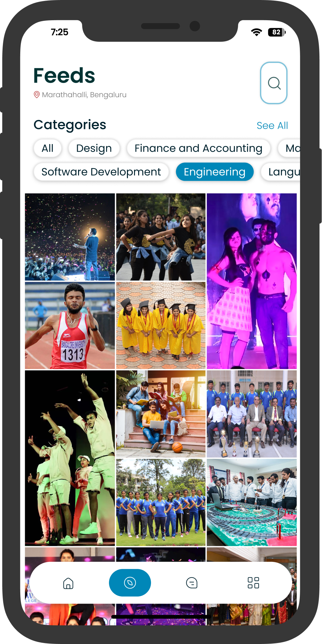322x644 pixels.
Task: Filter feeds by Design category
Action: (x=94, y=148)
